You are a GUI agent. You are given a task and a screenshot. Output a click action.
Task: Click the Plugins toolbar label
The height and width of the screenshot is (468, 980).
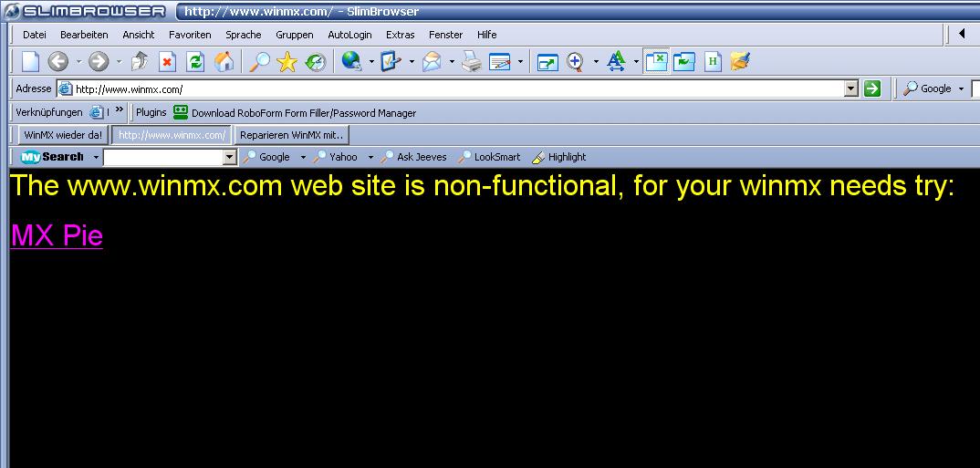coord(151,112)
